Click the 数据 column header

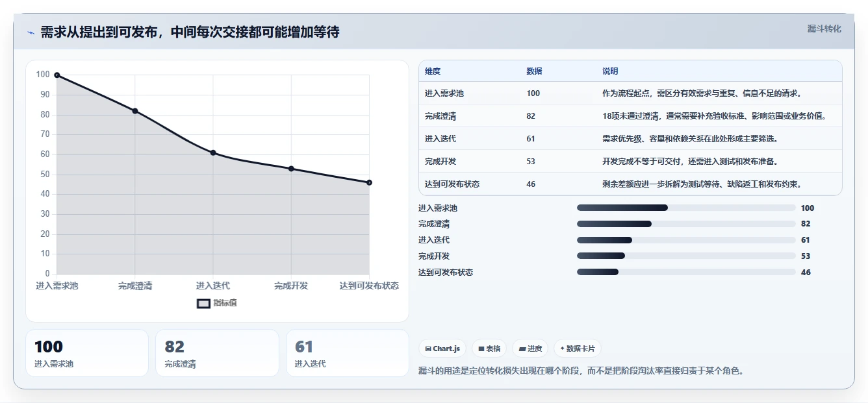(x=534, y=71)
